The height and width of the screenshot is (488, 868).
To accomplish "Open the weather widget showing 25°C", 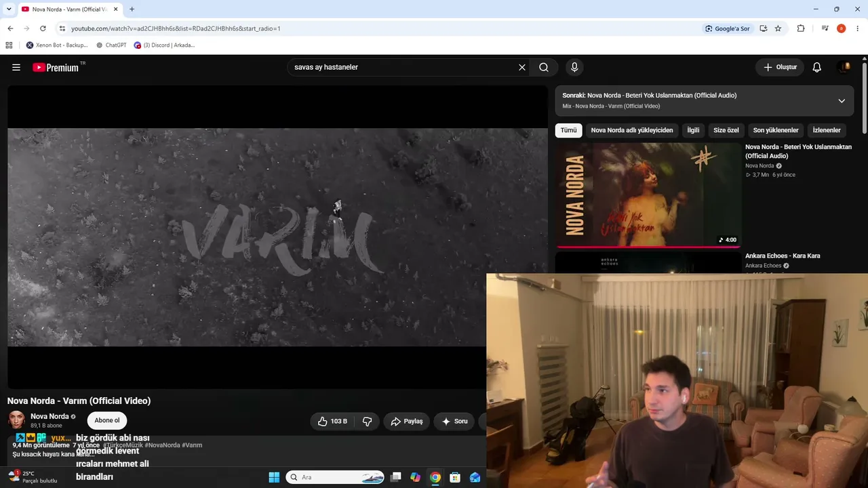I will coord(32,477).
